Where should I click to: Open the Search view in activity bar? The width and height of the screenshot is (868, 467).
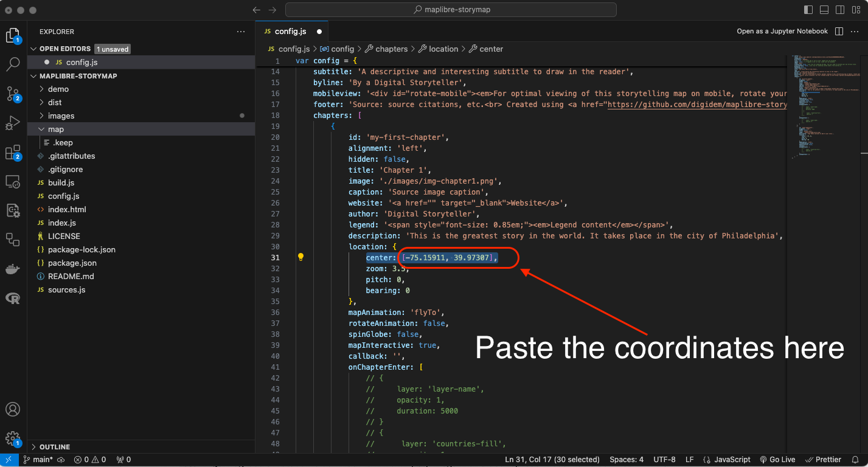tap(13, 64)
